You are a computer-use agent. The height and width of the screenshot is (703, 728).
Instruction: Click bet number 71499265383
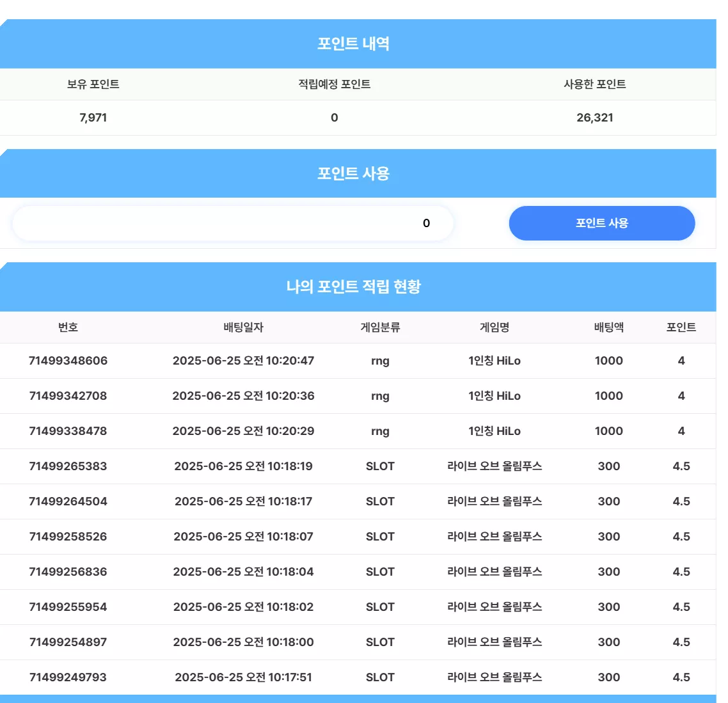pos(68,466)
